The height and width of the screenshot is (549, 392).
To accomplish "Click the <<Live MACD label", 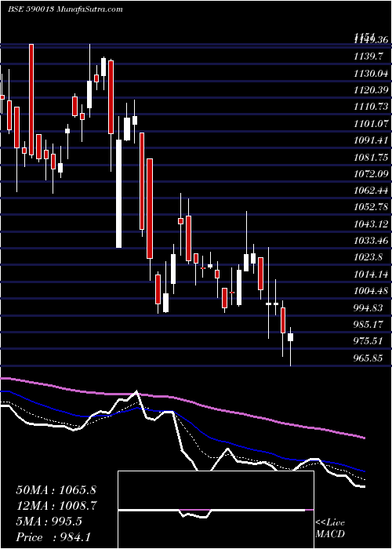I will click(330, 529).
